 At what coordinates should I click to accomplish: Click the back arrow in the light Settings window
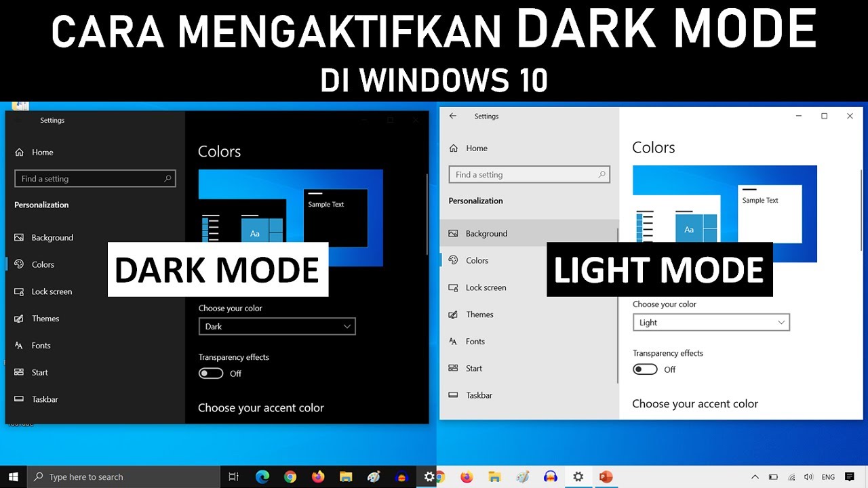tap(453, 117)
